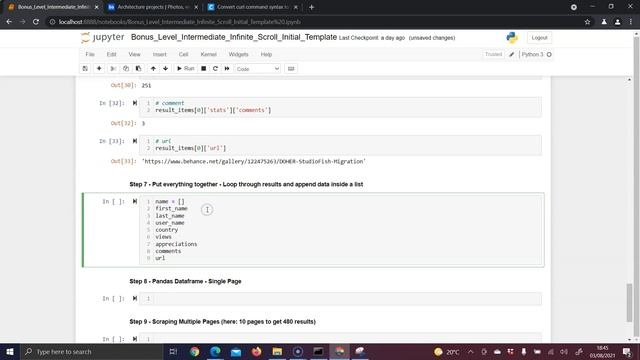This screenshot has height=360, width=640.
Task: Click the code line name = []
Action: (x=170, y=202)
